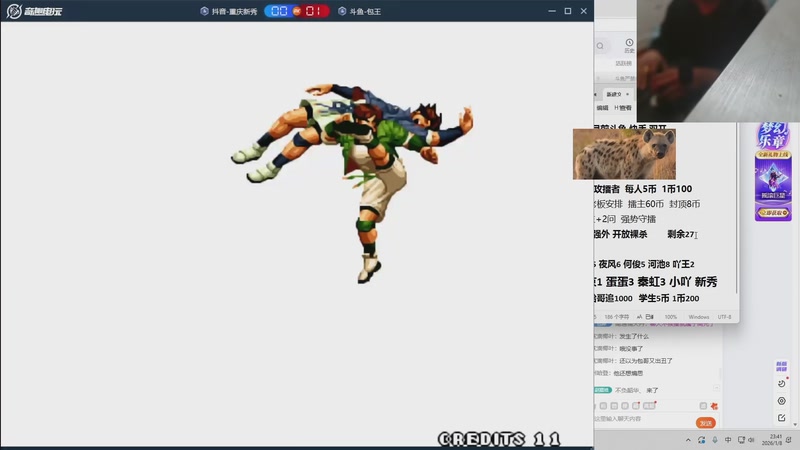
Task: Close the game window
Action: pos(584,11)
